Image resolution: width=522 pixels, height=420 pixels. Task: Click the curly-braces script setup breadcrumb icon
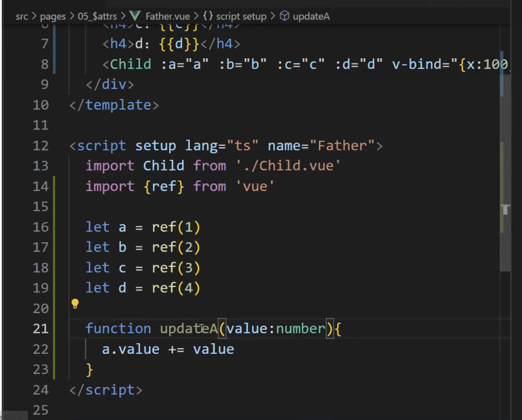click(208, 17)
